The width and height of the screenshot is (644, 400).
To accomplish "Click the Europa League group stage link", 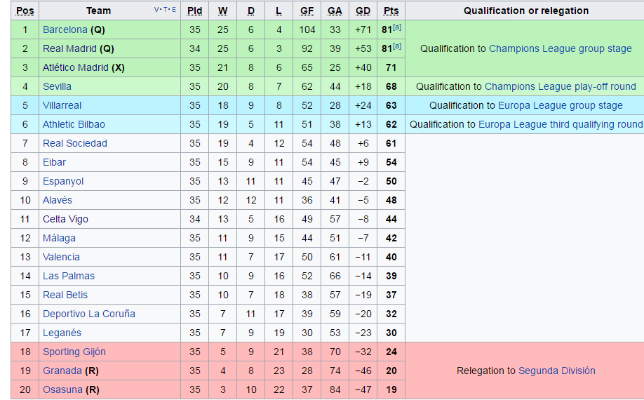I will pos(560,106).
